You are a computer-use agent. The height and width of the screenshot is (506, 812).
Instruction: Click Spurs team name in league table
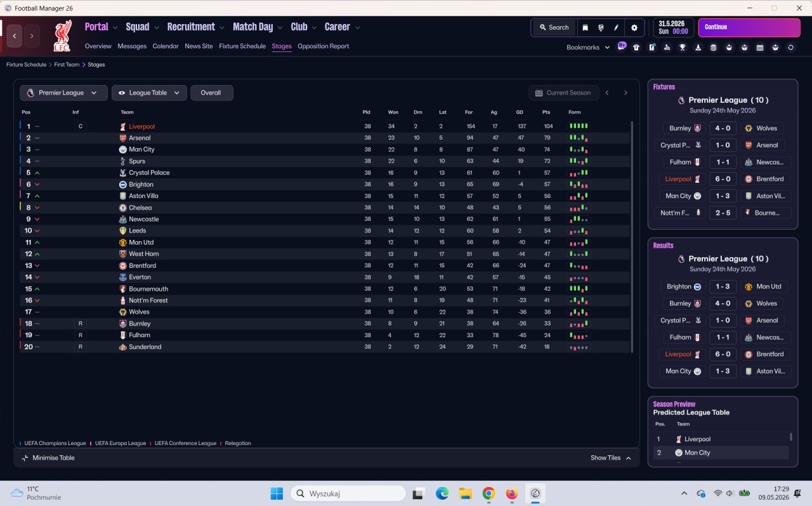click(x=137, y=161)
